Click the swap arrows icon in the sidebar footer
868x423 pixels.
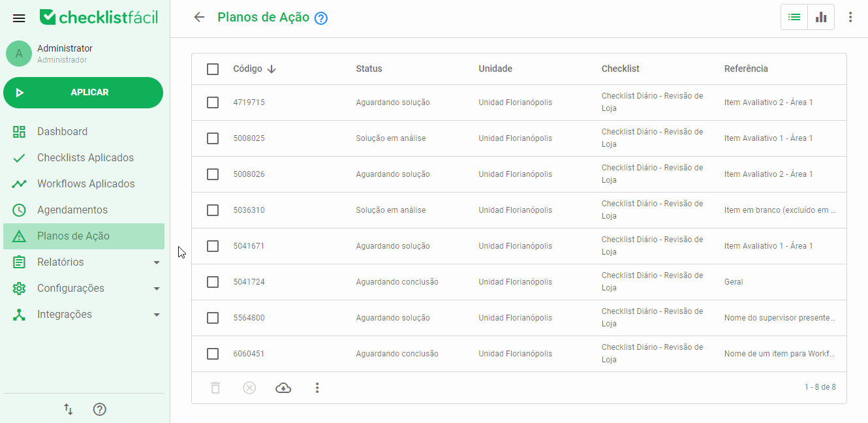pyautogui.click(x=68, y=409)
